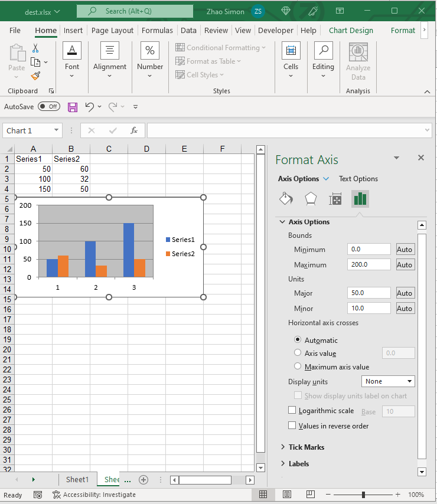This screenshot has width=437, height=504.
Task: Switch to Page Break Preview view icon
Action: (x=309, y=495)
